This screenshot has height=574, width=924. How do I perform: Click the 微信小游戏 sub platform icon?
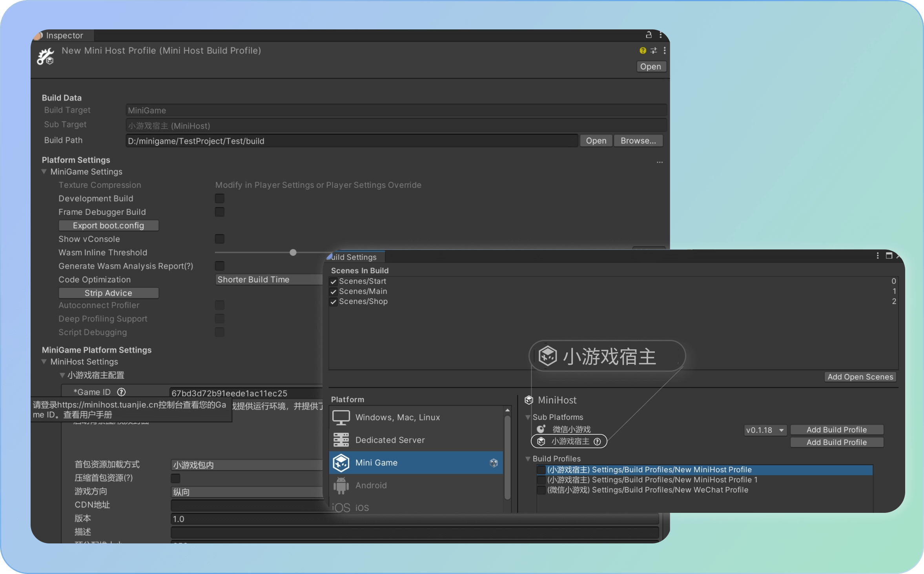[x=541, y=429]
